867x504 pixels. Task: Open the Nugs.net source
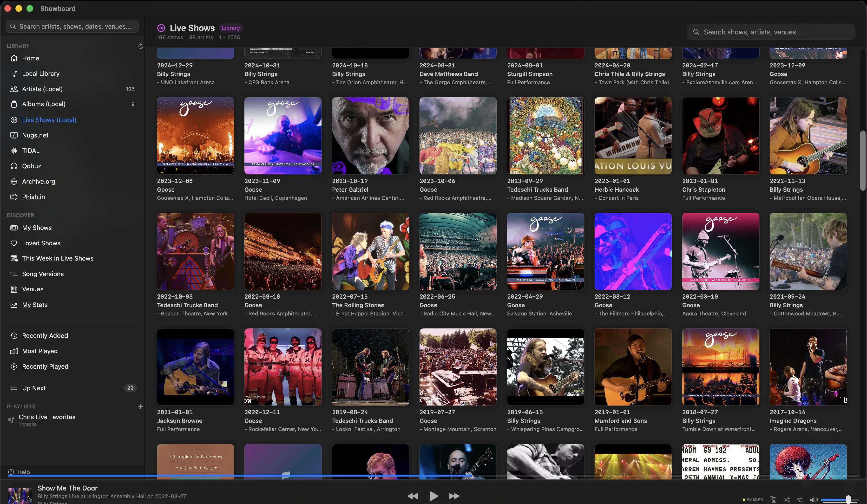tap(35, 135)
